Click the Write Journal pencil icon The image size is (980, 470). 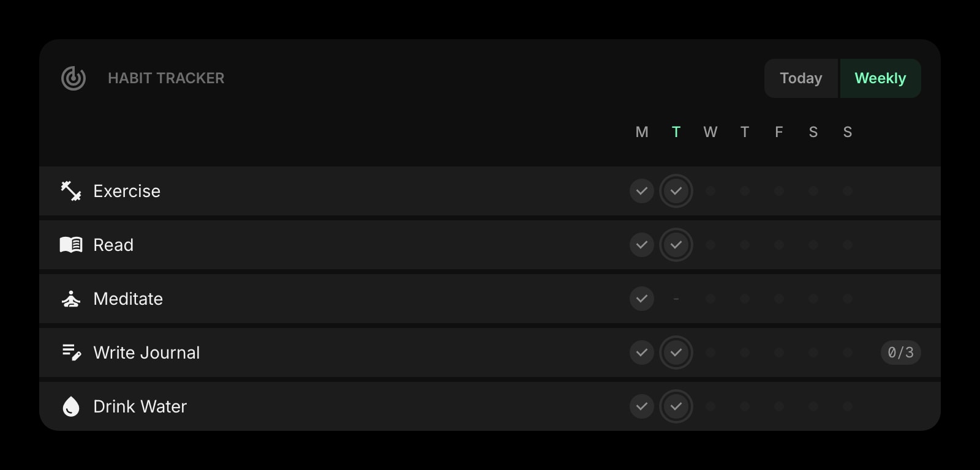tap(71, 352)
